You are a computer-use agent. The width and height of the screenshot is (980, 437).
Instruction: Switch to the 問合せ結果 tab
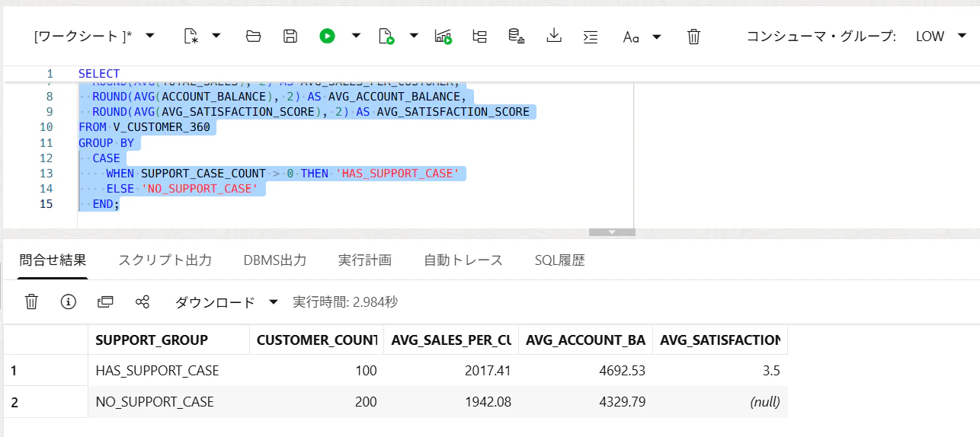53,260
